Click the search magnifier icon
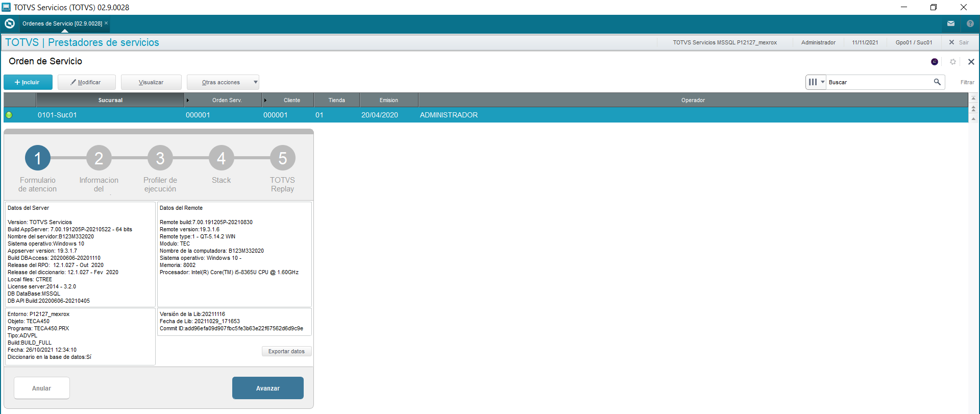 coord(937,82)
